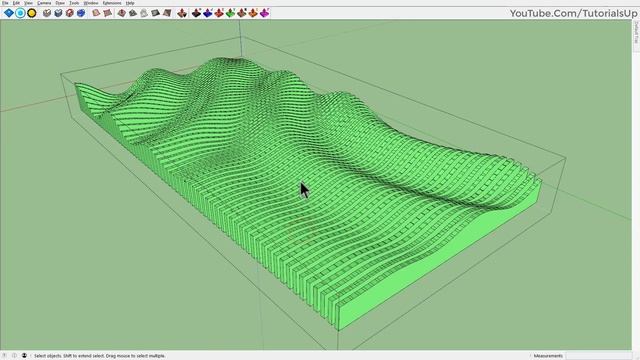Click the orange terrain toolbar icon
This screenshot has height=360, width=640.
[x=253, y=13]
